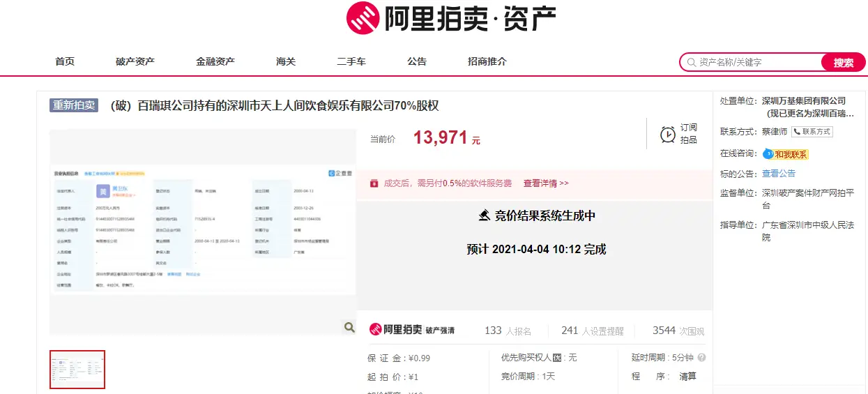Click the 蔡律师 contact name
868x394 pixels.
775,131
